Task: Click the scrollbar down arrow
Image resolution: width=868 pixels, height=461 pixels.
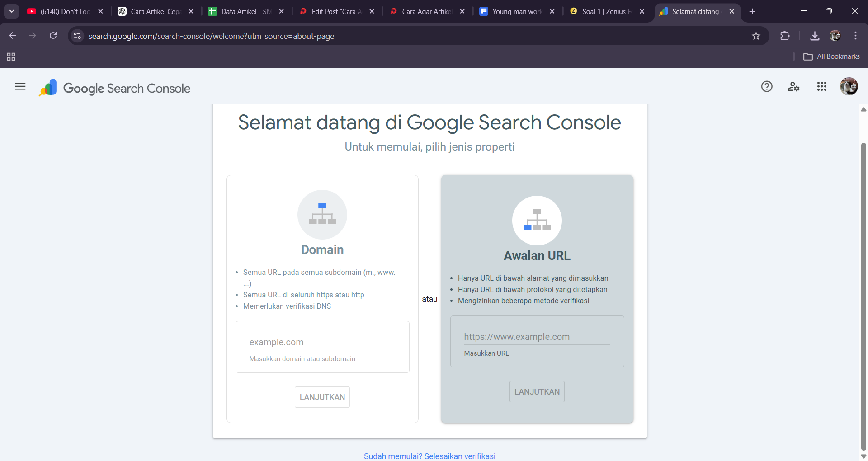Action: [x=863, y=456]
